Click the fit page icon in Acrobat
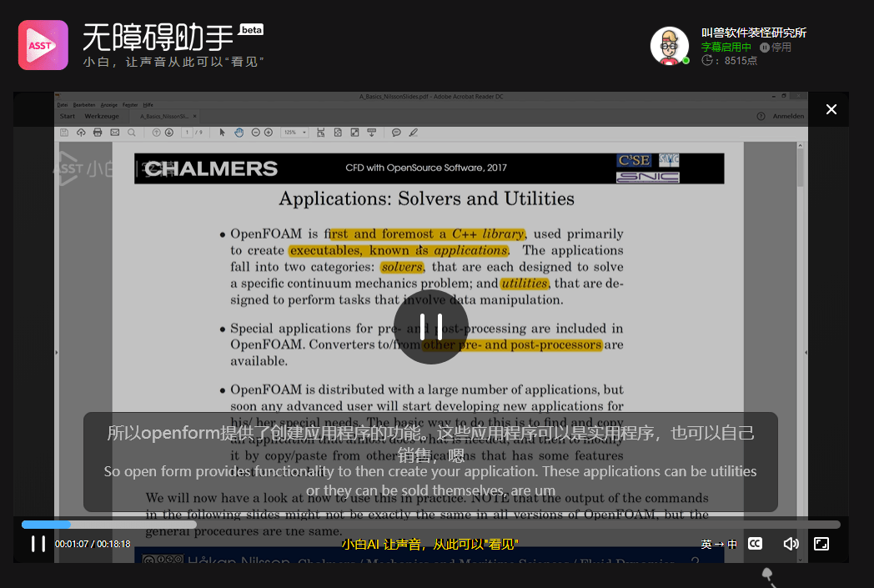This screenshot has width=874, height=588. click(x=338, y=133)
